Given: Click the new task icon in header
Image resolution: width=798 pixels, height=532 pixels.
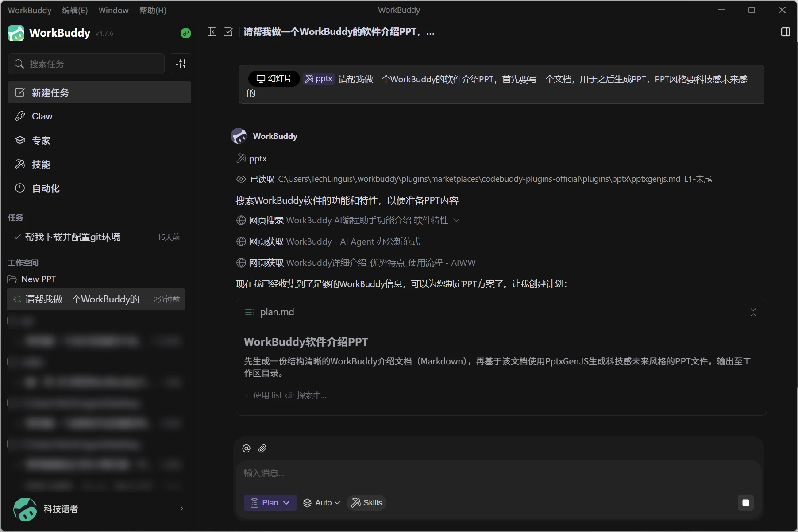Looking at the screenshot, I should [228, 32].
